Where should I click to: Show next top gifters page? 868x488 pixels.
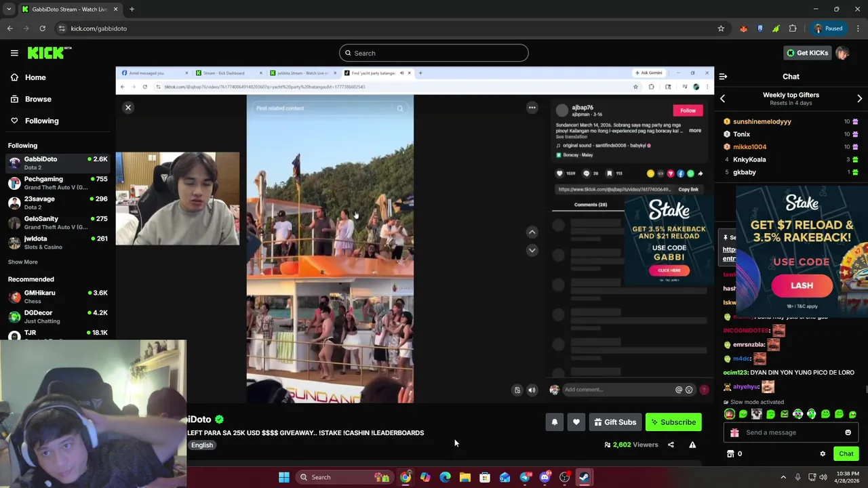(859, 99)
